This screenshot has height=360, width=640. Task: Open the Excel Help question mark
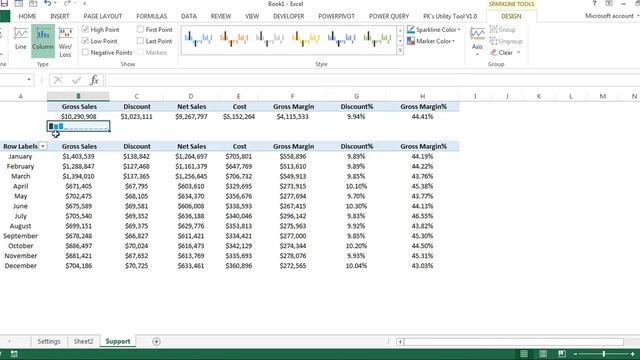pos(594,4)
